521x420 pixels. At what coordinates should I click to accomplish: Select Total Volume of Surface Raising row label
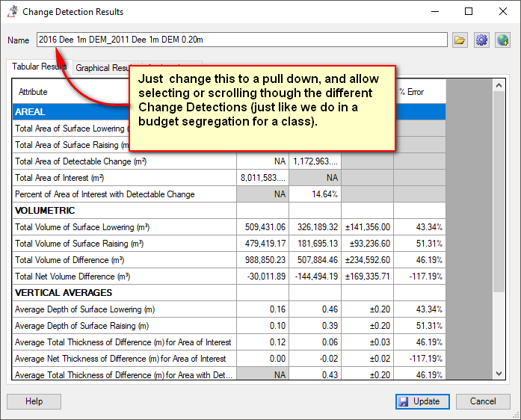[79, 244]
